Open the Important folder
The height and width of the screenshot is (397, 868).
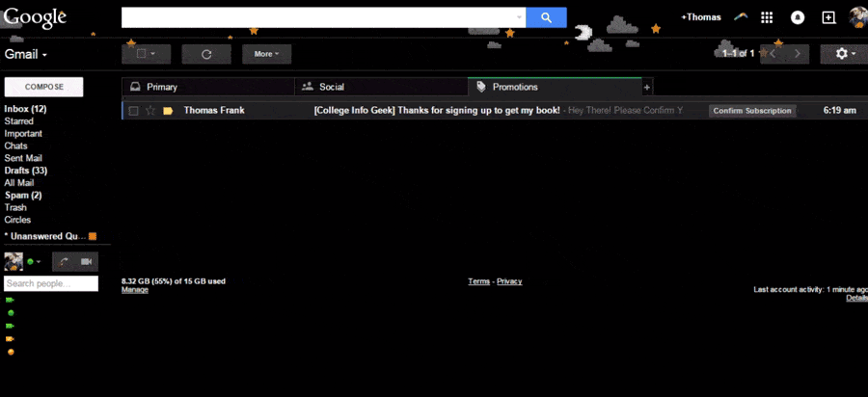click(x=23, y=134)
